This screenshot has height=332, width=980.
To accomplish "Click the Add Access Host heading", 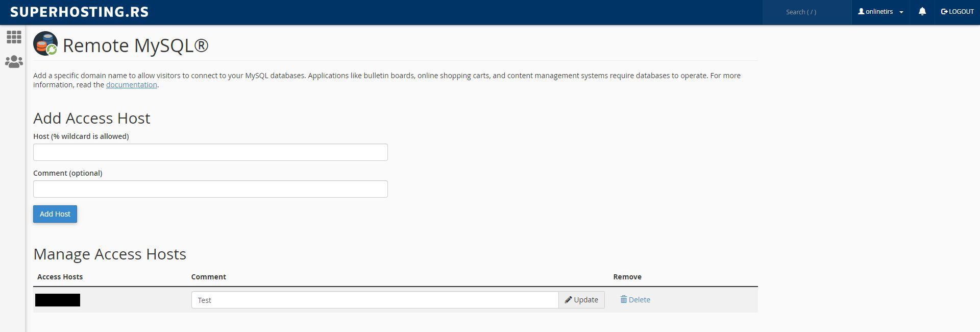I will click(x=92, y=118).
